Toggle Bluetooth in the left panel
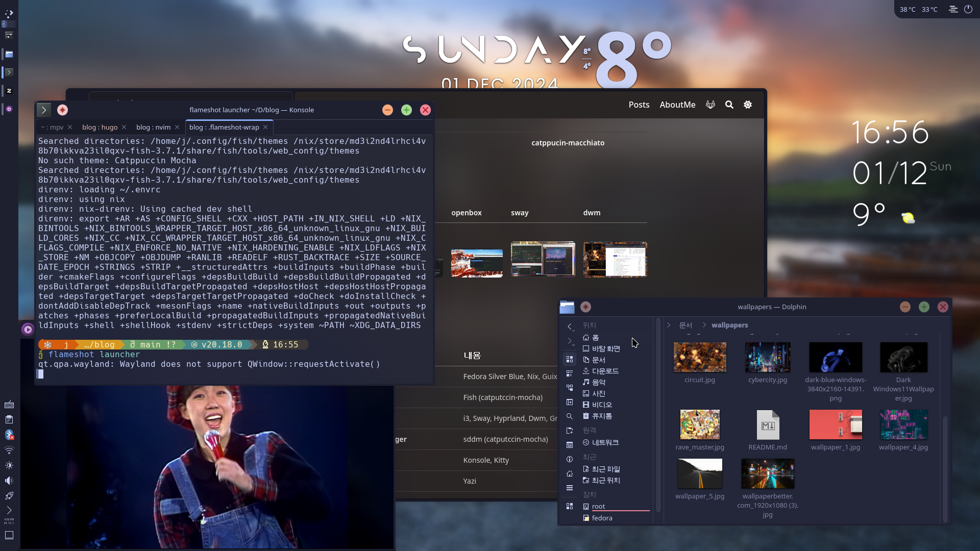Screen dimensions: 980x551 click(x=9, y=435)
